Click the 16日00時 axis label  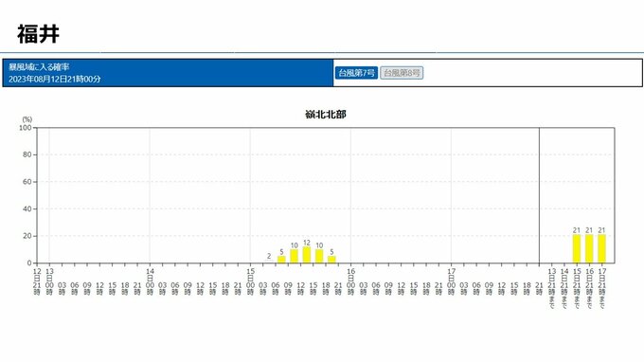point(350,281)
